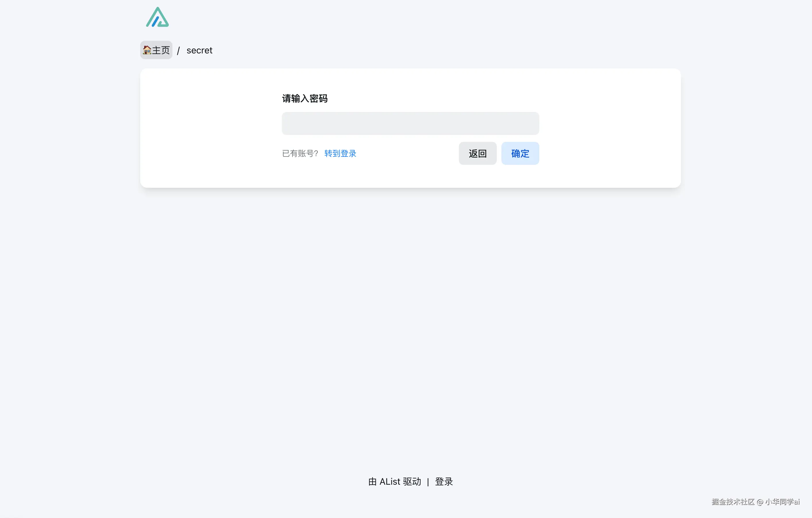Click the breadcrumb slash separator
812x518 pixels.
(178, 51)
